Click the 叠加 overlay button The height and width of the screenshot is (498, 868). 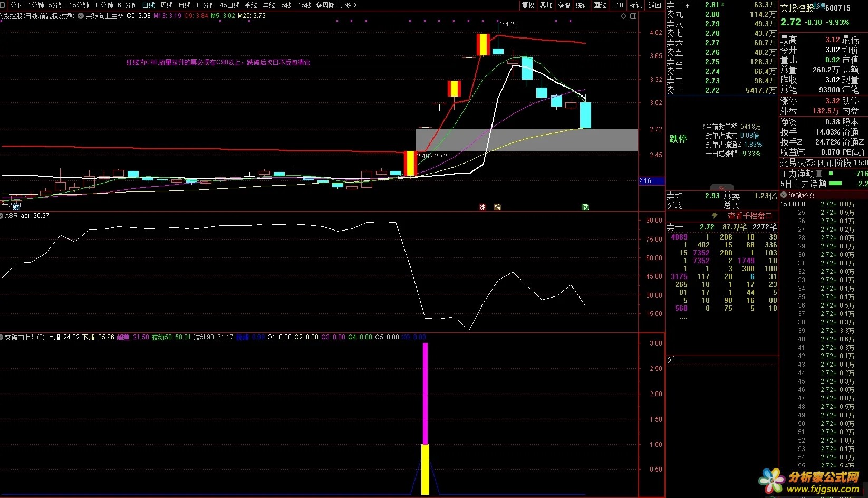pyautogui.click(x=546, y=5)
